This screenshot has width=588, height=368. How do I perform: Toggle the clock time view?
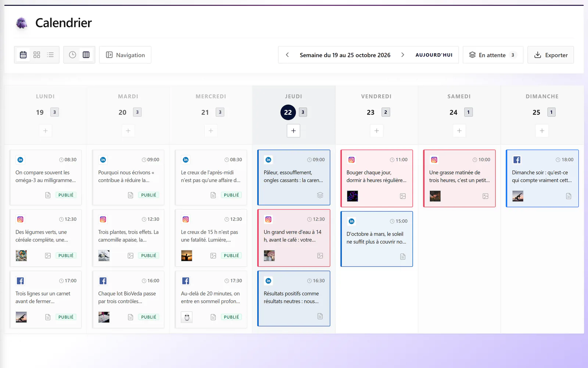72,55
